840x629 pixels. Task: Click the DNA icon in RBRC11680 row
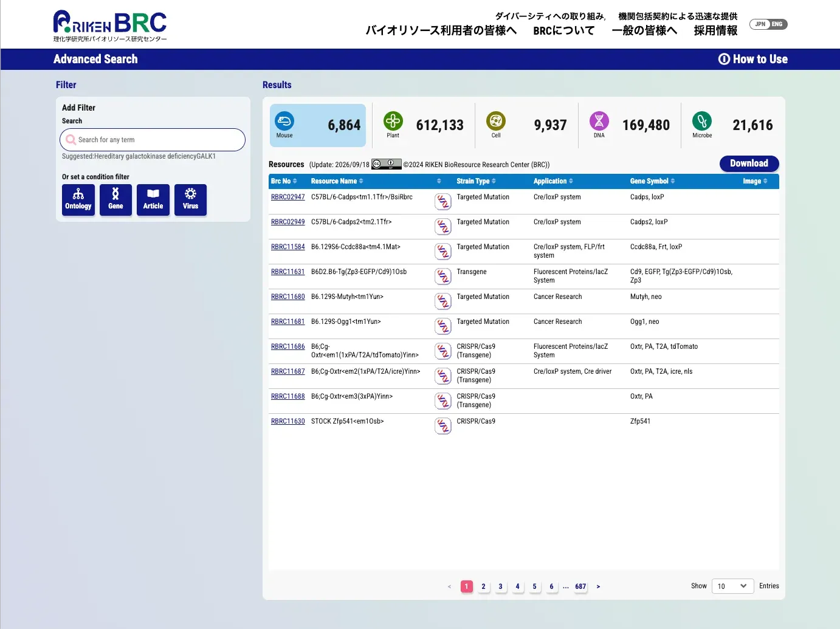pos(443,301)
